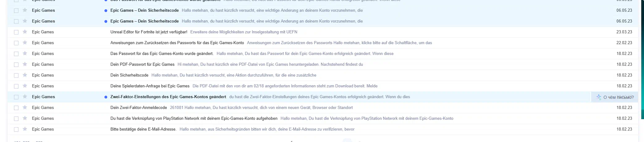Star the PlayStation Network Verknüpfung email
This screenshot has width=644, height=142.
tap(25, 118)
